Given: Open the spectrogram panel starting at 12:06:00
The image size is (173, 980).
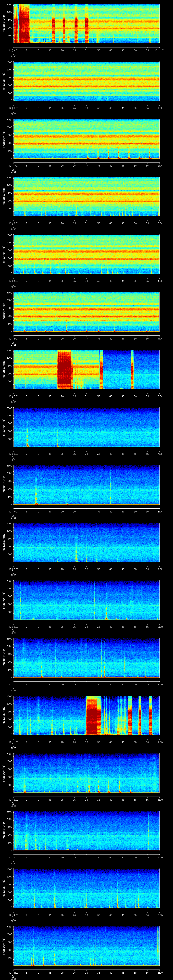Looking at the screenshot, I should [87, 427].
